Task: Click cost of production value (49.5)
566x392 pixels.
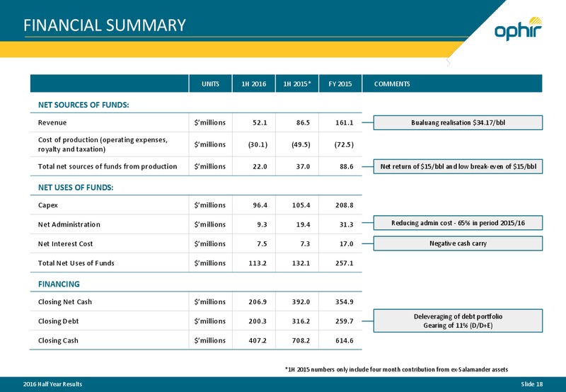Action: tap(301, 144)
